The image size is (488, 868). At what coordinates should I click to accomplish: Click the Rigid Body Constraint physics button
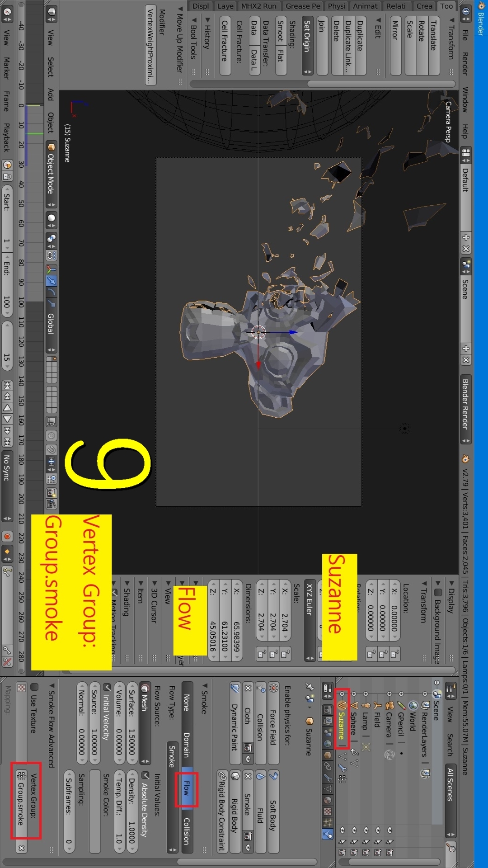click(x=222, y=811)
